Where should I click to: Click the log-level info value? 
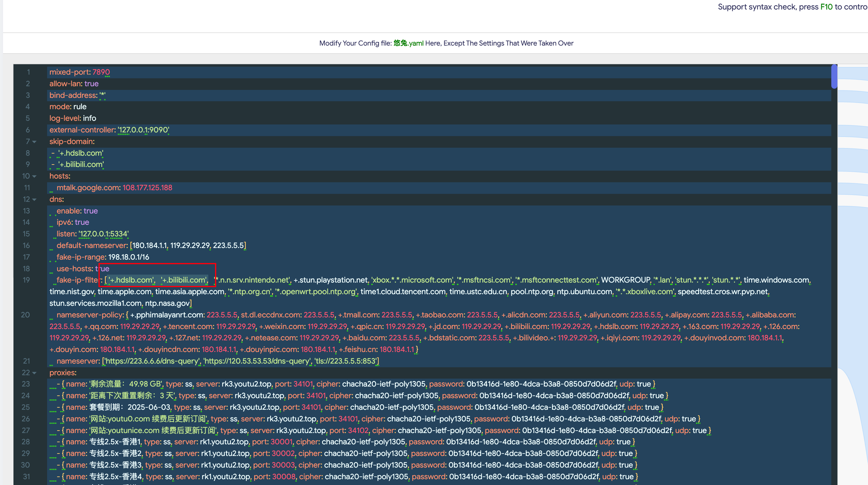tap(89, 118)
